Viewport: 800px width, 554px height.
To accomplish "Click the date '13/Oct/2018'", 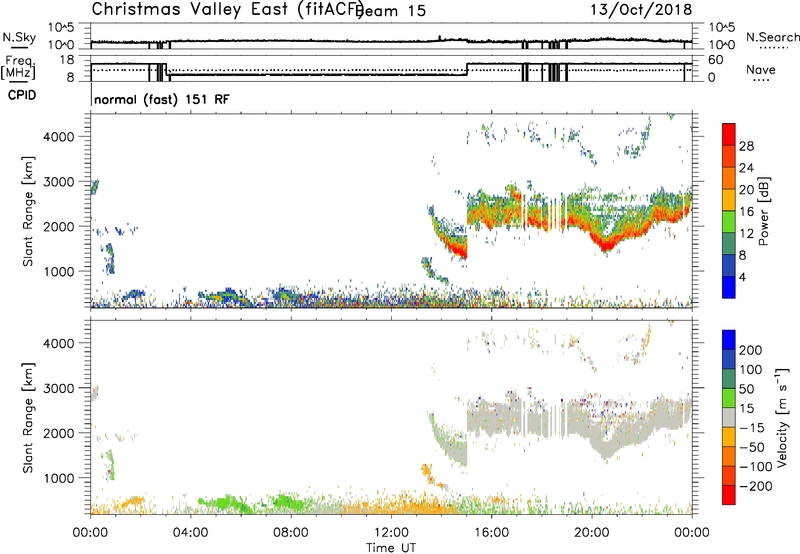I will pos(641,10).
